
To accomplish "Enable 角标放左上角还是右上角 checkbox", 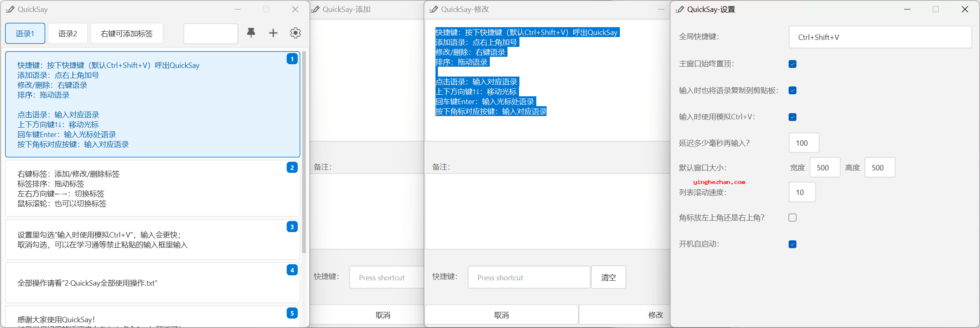I will (x=792, y=218).
